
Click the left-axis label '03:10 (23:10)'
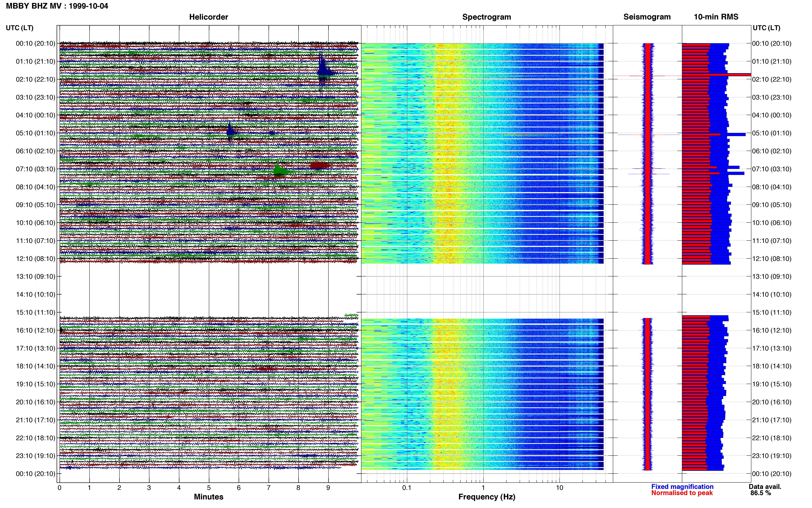coord(36,97)
